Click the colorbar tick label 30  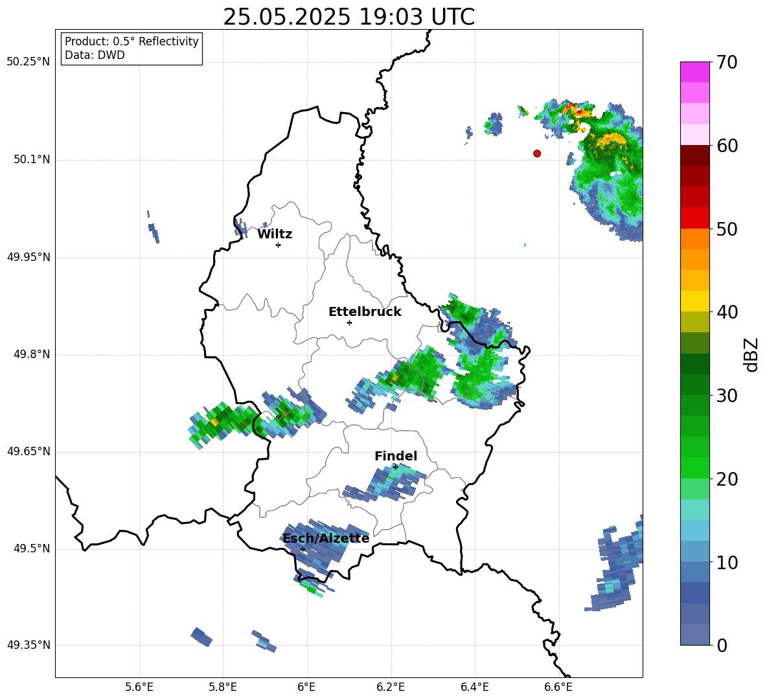pyautogui.click(x=727, y=396)
